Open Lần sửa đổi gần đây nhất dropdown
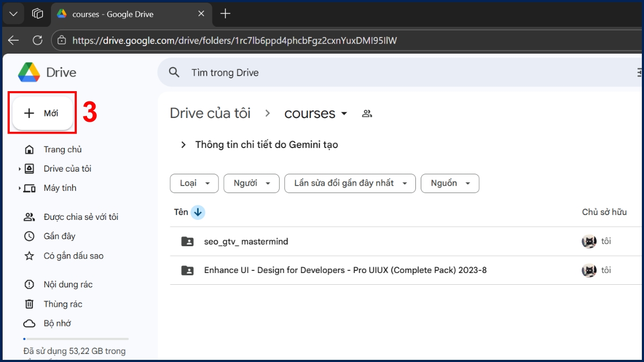The image size is (644, 362). (350, 183)
